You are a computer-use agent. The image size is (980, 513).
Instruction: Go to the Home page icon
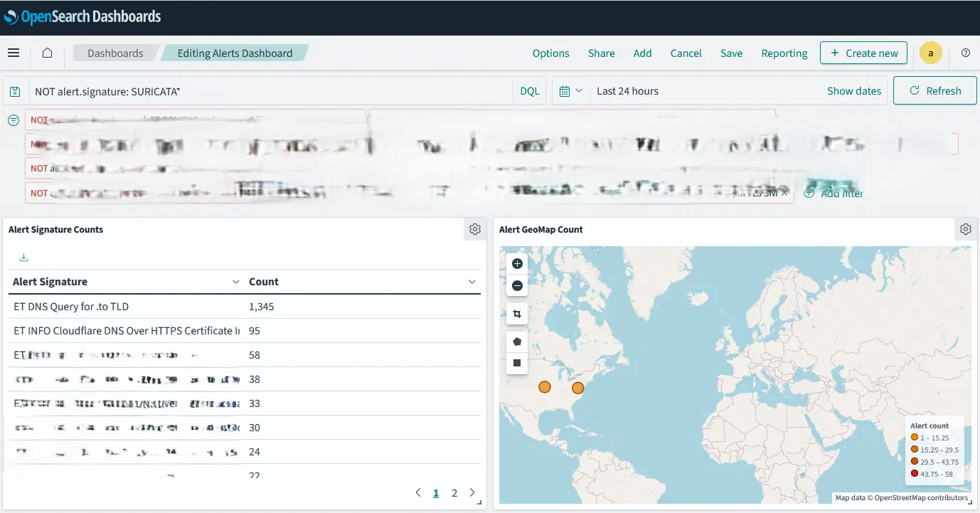[47, 53]
